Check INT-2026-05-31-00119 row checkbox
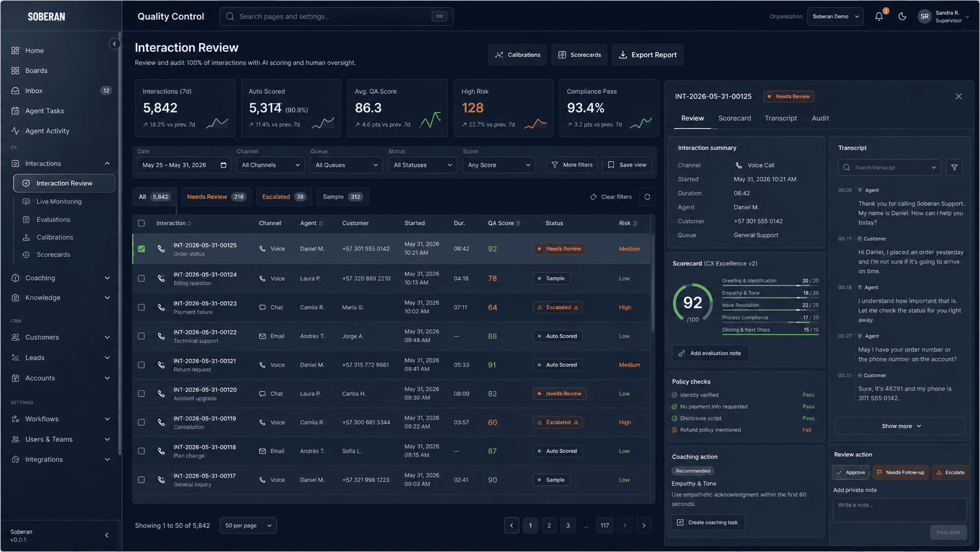 [x=141, y=422]
